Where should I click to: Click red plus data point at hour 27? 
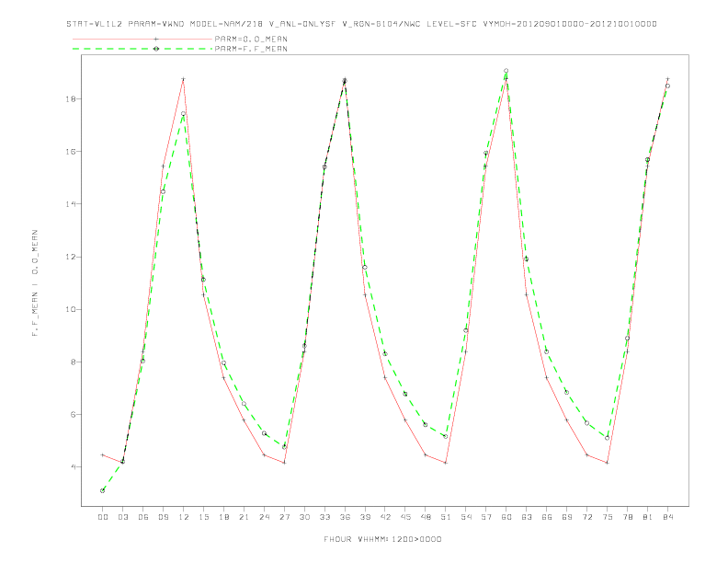[284, 463]
